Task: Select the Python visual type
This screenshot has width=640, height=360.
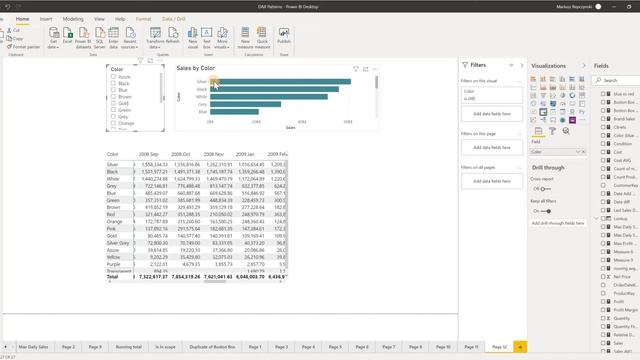Action: point(582,112)
